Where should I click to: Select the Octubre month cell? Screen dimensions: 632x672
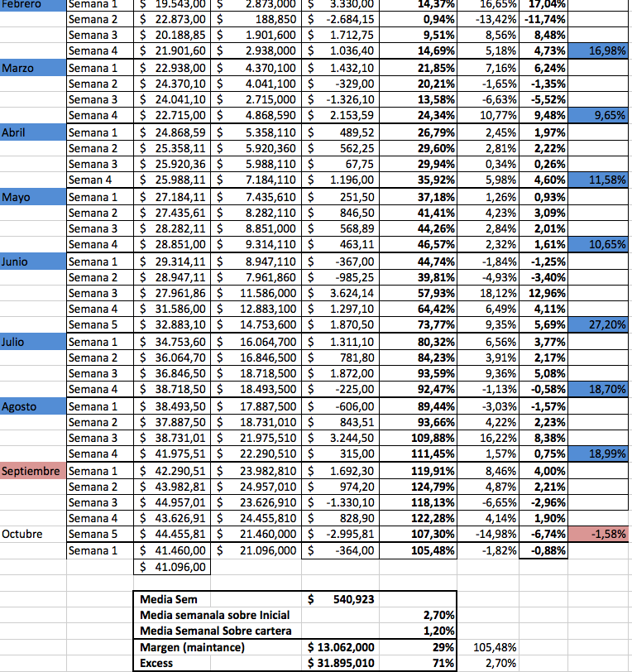(x=33, y=534)
